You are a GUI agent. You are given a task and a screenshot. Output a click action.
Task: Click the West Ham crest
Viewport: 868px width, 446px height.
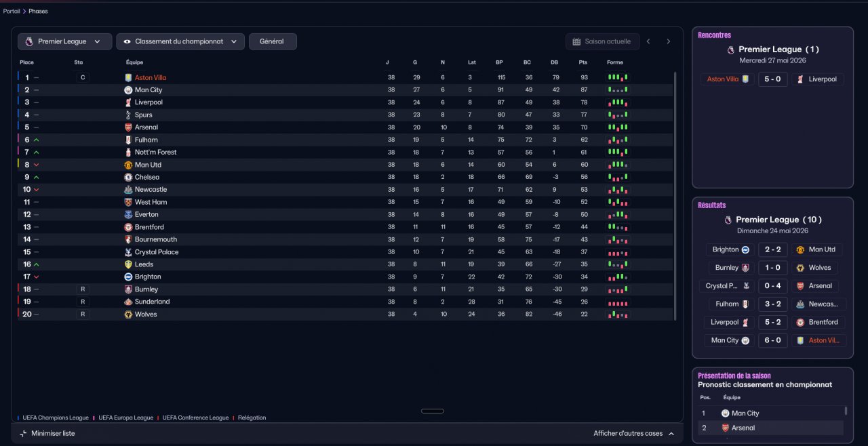(128, 202)
